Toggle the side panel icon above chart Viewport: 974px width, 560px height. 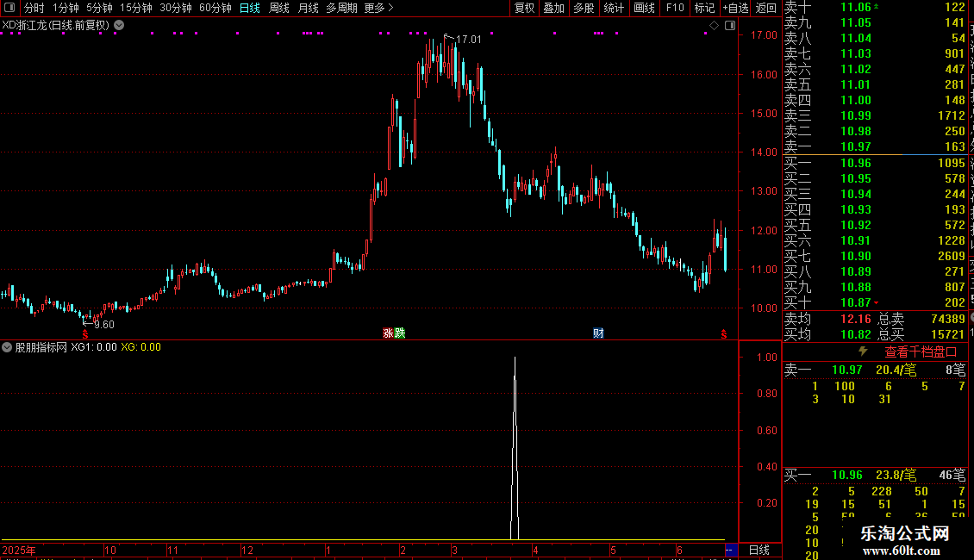730,26
